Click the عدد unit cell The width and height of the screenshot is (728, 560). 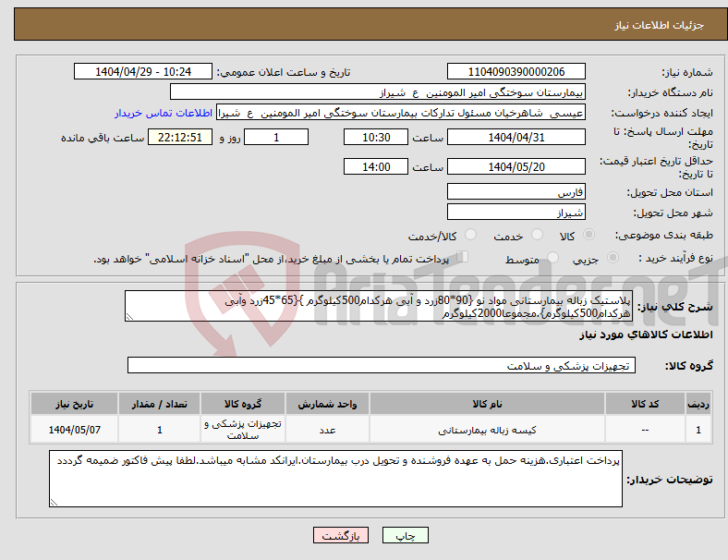coord(327,430)
